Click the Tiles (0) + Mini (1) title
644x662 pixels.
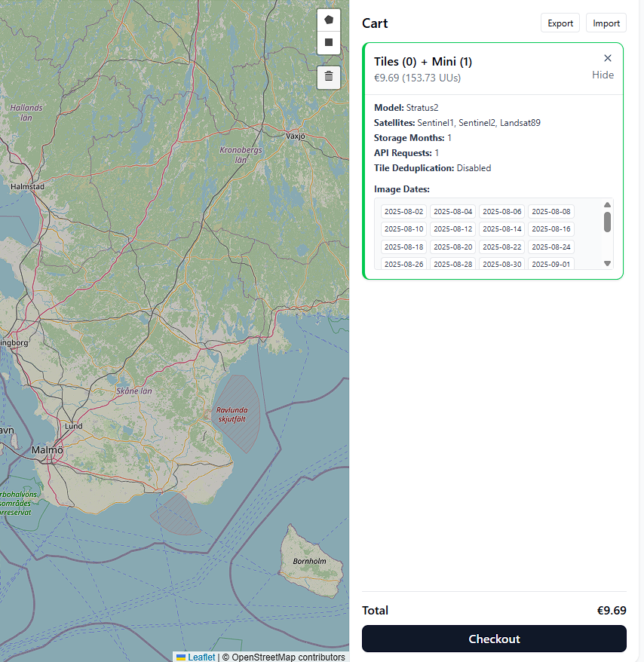pyautogui.click(x=423, y=62)
